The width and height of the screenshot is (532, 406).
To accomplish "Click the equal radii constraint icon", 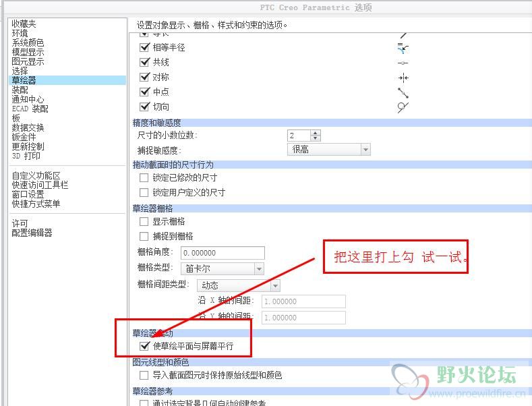I will (x=403, y=48).
